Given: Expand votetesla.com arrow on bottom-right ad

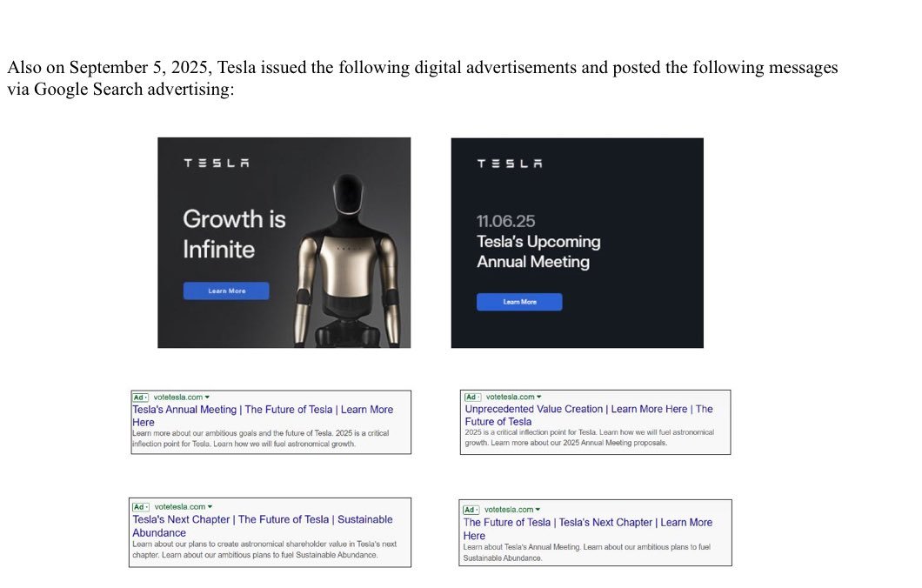Looking at the screenshot, I should (538, 510).
